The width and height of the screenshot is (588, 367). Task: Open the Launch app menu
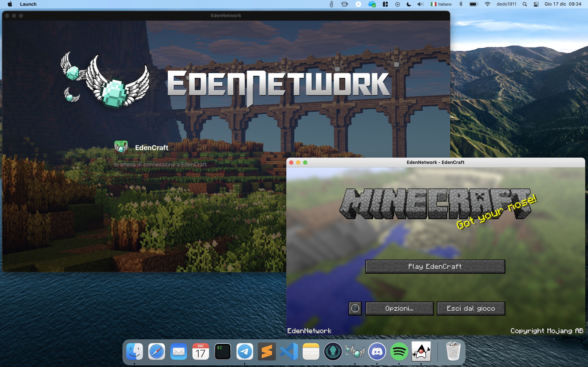coord(28,4)
